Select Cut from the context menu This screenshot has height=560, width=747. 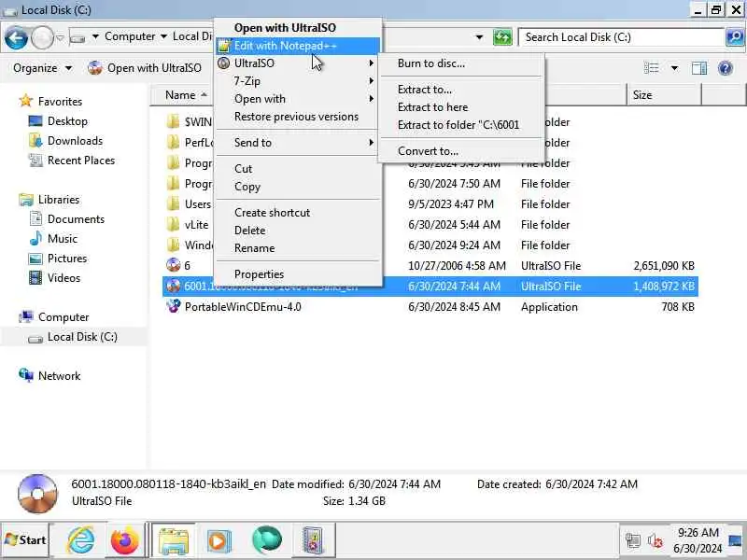pyautogui.click(x=298, y=169)
